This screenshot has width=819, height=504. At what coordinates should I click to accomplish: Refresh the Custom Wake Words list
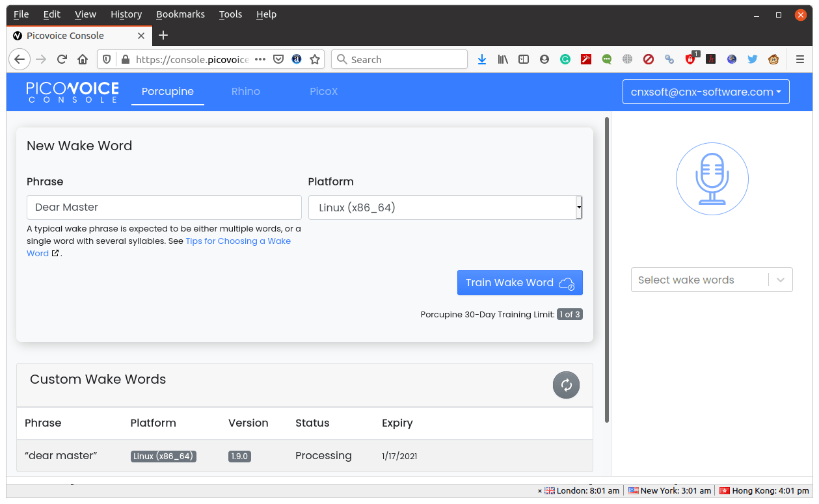(566, 385)
